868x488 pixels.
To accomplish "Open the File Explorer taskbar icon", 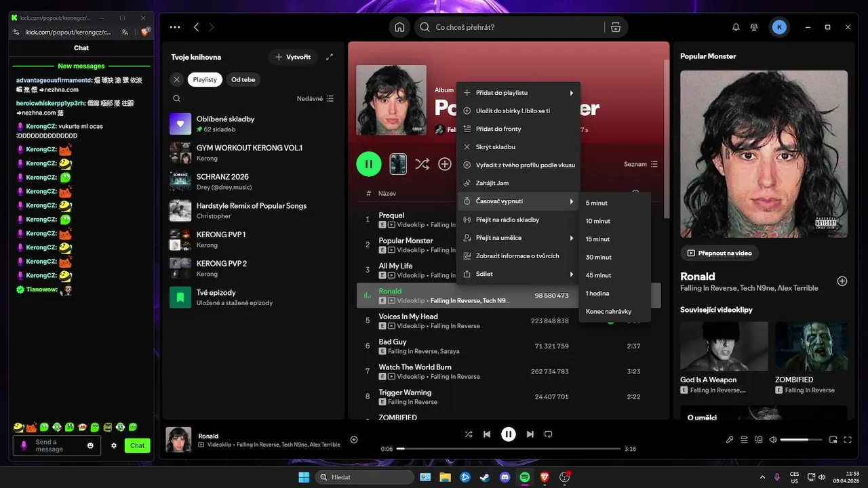I will (x=445, y=477).
